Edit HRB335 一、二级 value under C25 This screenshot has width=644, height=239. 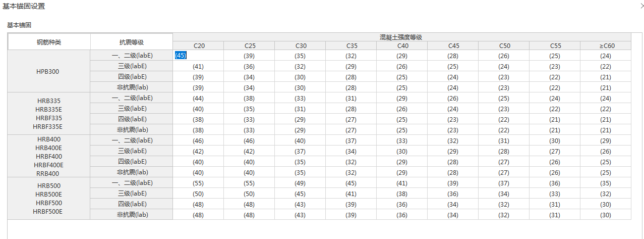click(249, 98)
